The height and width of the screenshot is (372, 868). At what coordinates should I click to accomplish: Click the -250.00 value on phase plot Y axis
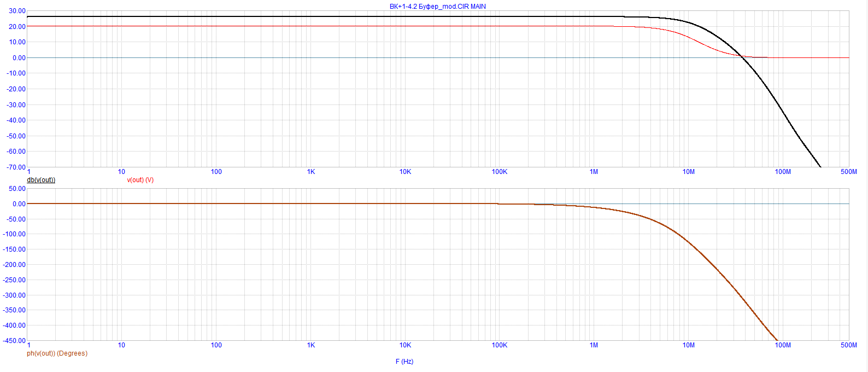[x=14, y=280]
